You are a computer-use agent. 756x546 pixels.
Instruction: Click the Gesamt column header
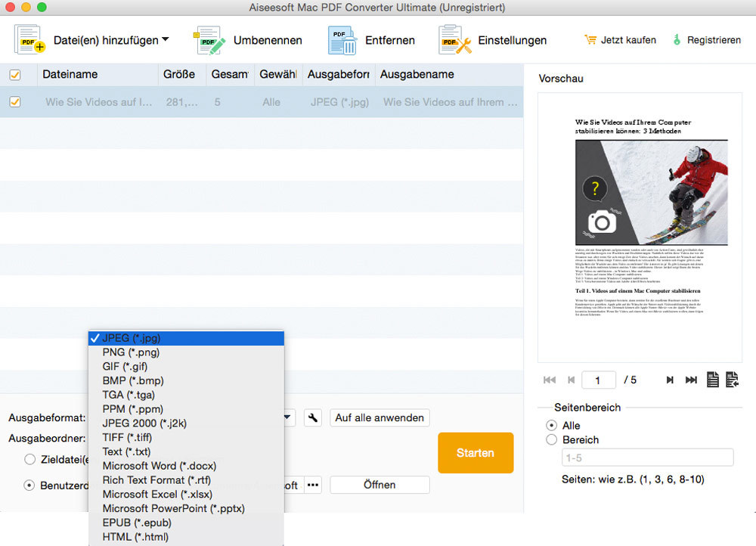coord(230,74)
